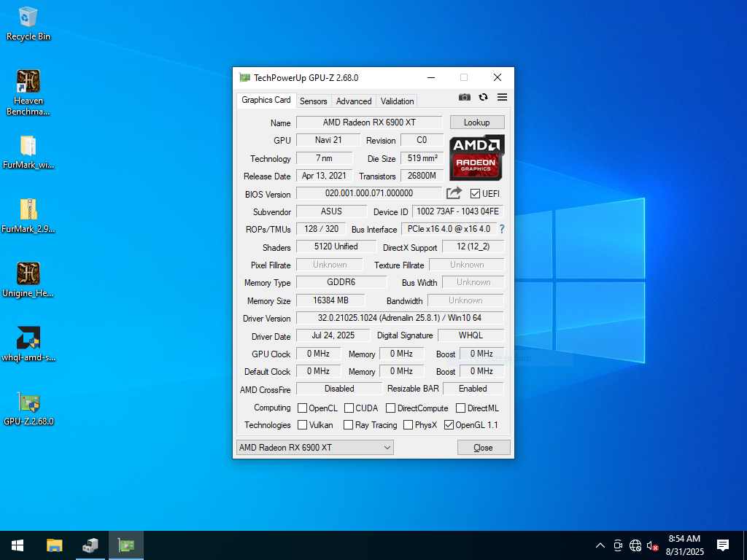This screenshot has width=747, height=560.
Task: Click the AMD Radeon Graphics logo
Action: coord(476,157)
